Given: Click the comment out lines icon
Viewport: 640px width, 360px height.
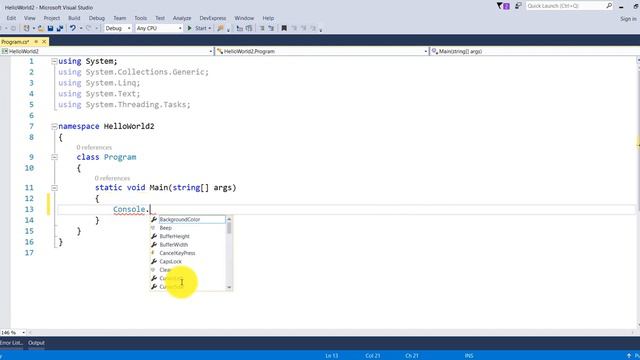Looking at the screenshot, I should (x=262, y=28).
